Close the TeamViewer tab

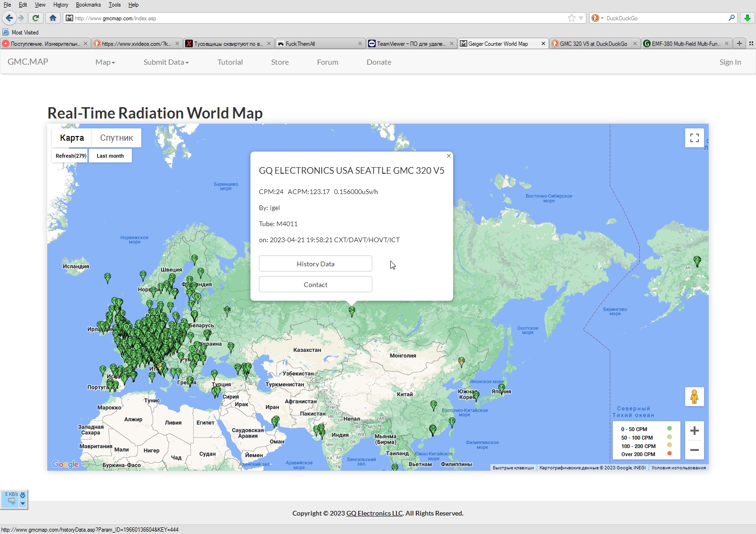[451, 43]
